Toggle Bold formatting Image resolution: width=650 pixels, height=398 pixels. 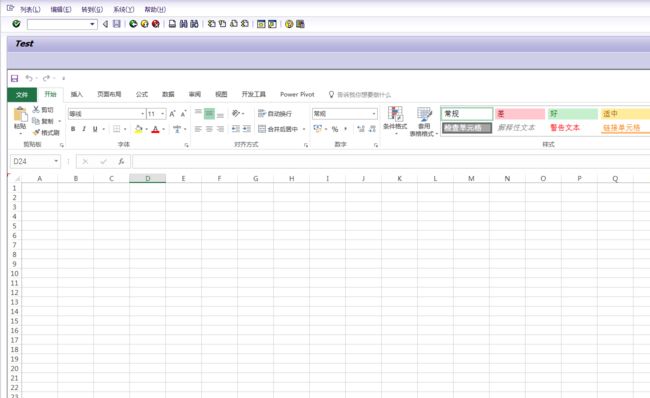point(73,129)
